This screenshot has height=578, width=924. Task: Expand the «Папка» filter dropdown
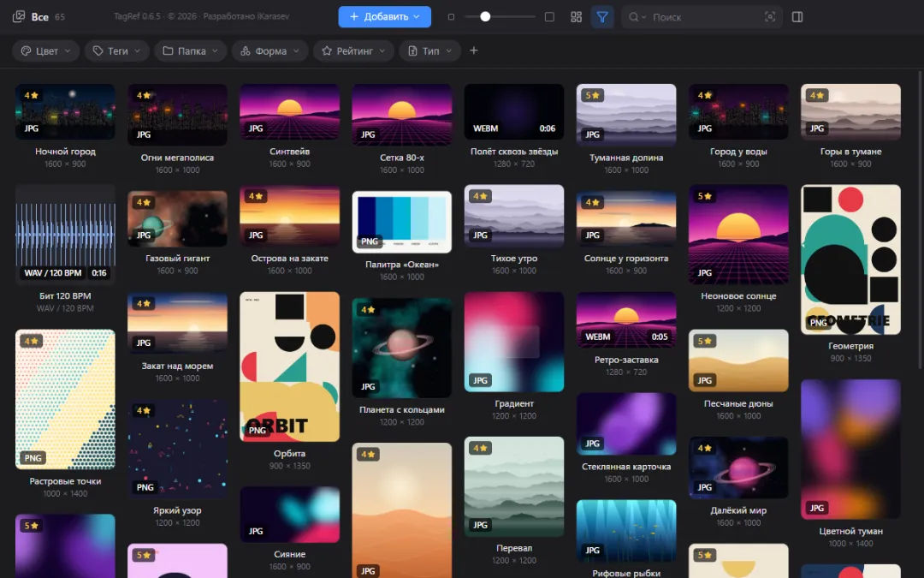click(190, 51)
